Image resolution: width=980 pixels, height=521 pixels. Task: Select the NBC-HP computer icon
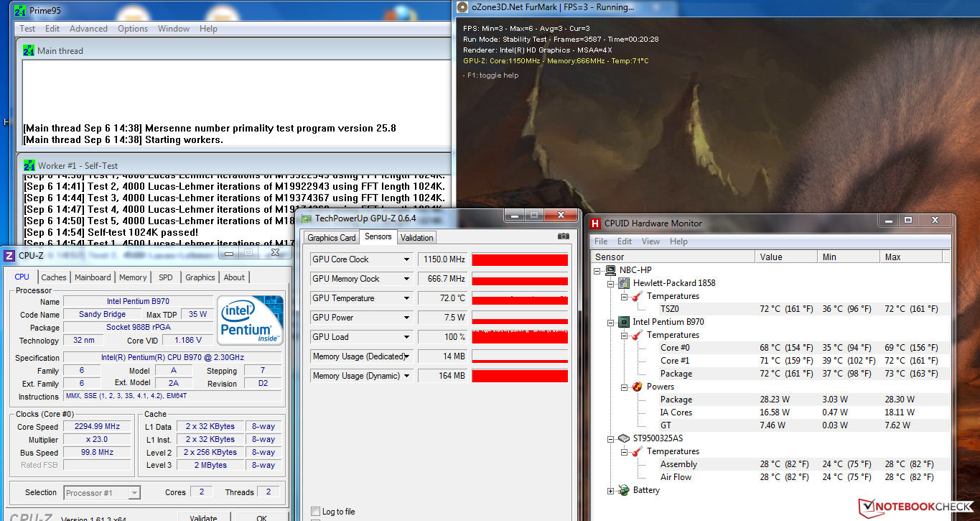point(611,270)
